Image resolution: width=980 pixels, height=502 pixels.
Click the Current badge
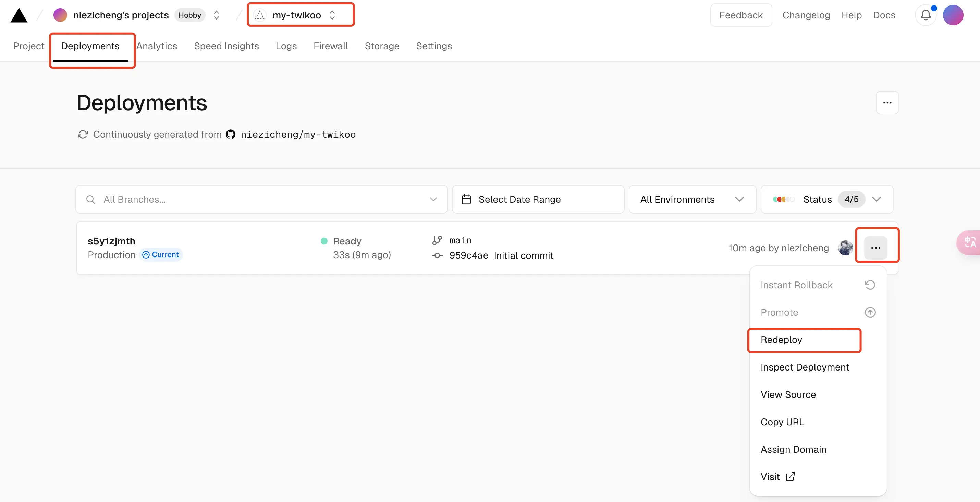pos(161,255)
